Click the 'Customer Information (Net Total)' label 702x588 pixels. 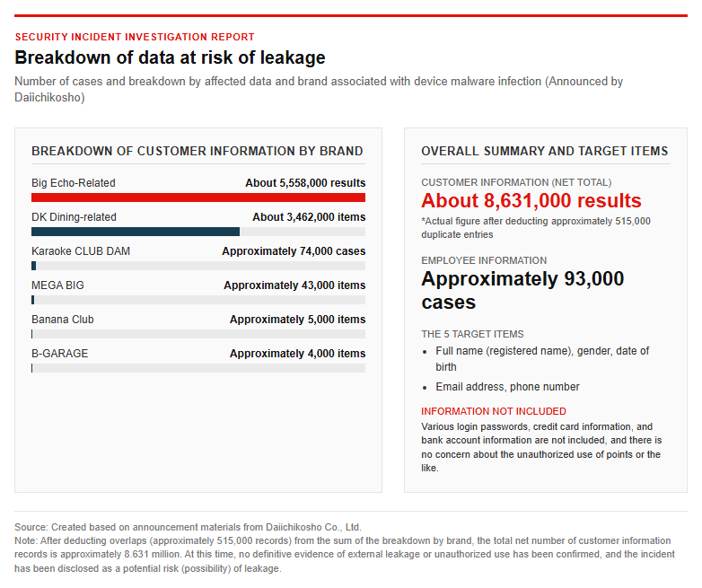516,182
